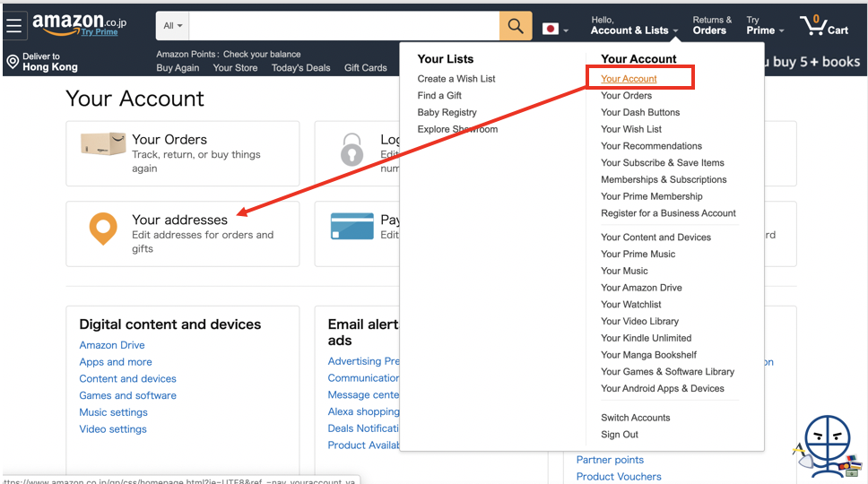Select Baby Registry
Viewport: 868px width, 484px height.
pyautogui.click(x=447, y=112)
